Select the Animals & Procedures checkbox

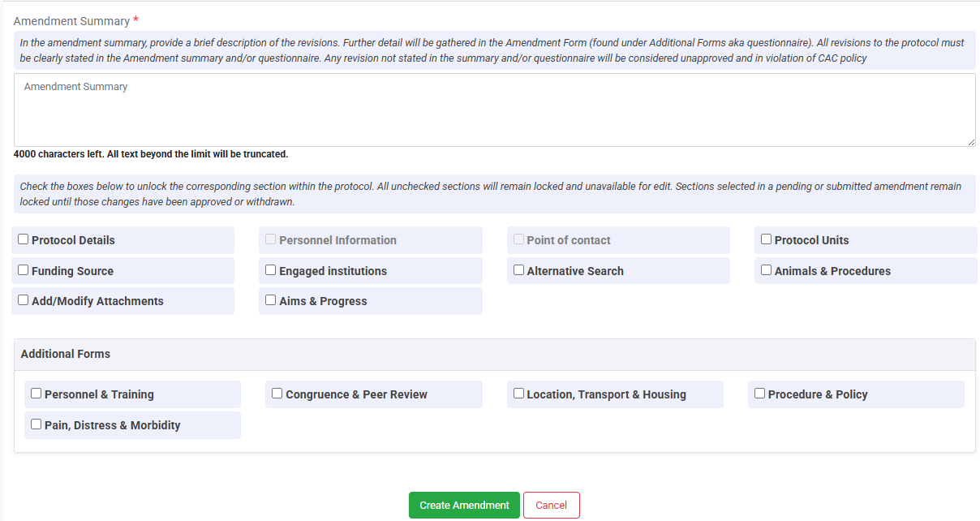765,269
